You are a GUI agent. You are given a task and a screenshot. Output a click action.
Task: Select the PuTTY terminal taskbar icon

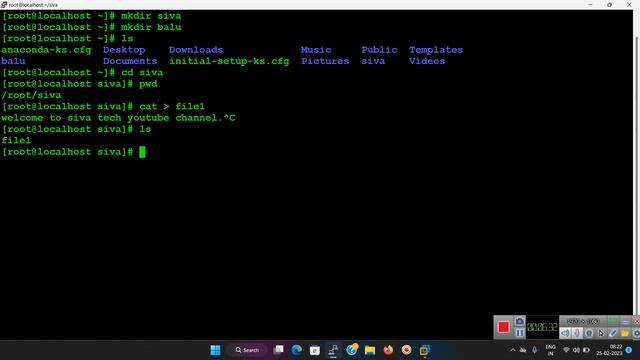pos(333,350)
